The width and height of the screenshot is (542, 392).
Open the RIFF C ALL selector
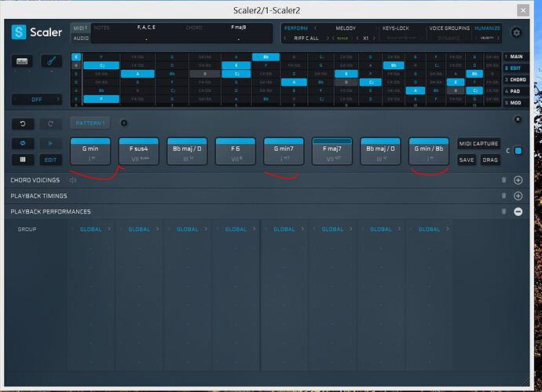(x=306, y=38)
